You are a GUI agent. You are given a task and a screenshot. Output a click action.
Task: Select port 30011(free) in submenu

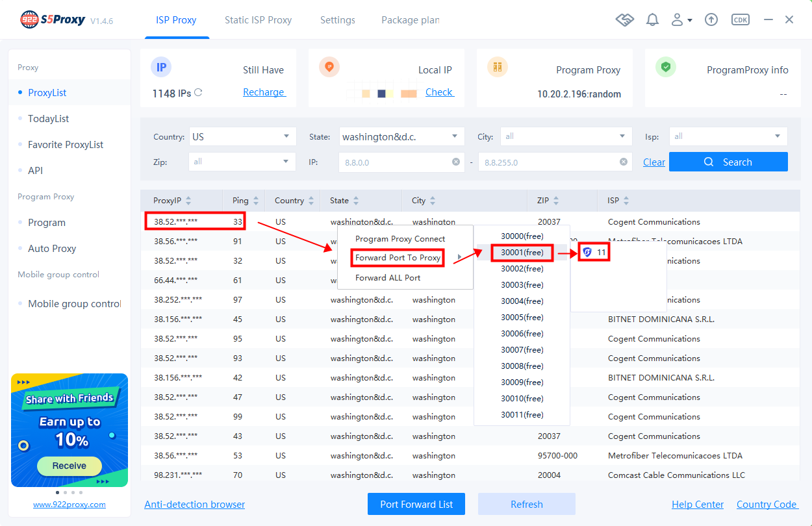[522, 414]
